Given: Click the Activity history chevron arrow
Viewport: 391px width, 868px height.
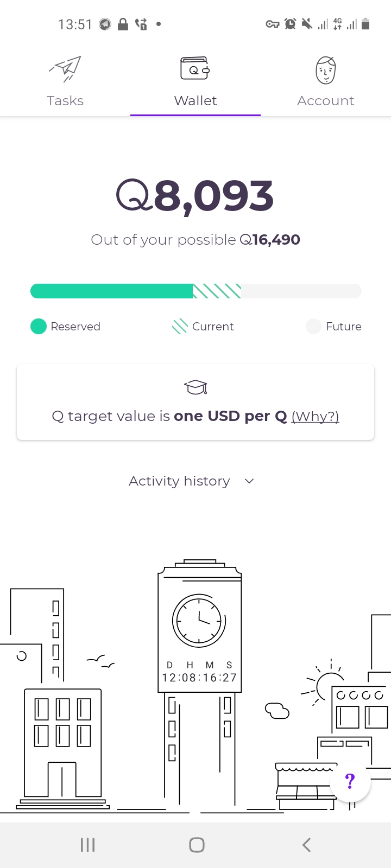Looking at the screenshot, I should point(249,481).
